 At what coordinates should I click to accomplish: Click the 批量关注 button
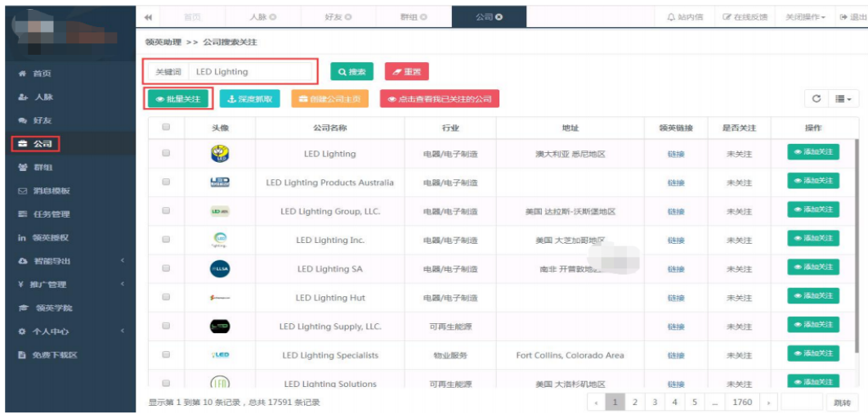coord(178,99)
